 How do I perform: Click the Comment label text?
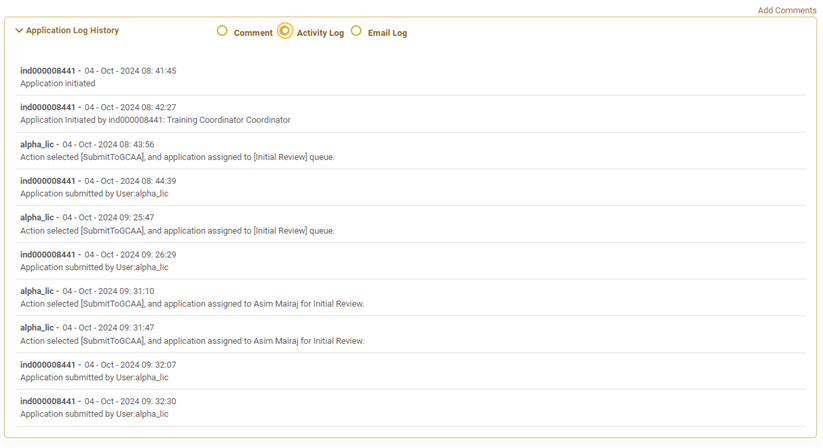point(253,33)
